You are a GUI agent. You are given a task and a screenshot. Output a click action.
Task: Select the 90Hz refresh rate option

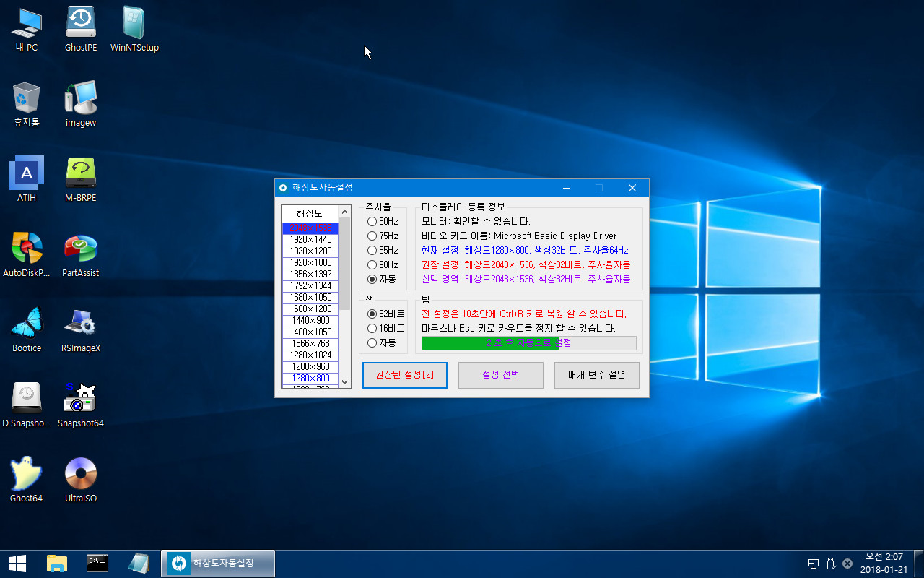coord(383,264)
